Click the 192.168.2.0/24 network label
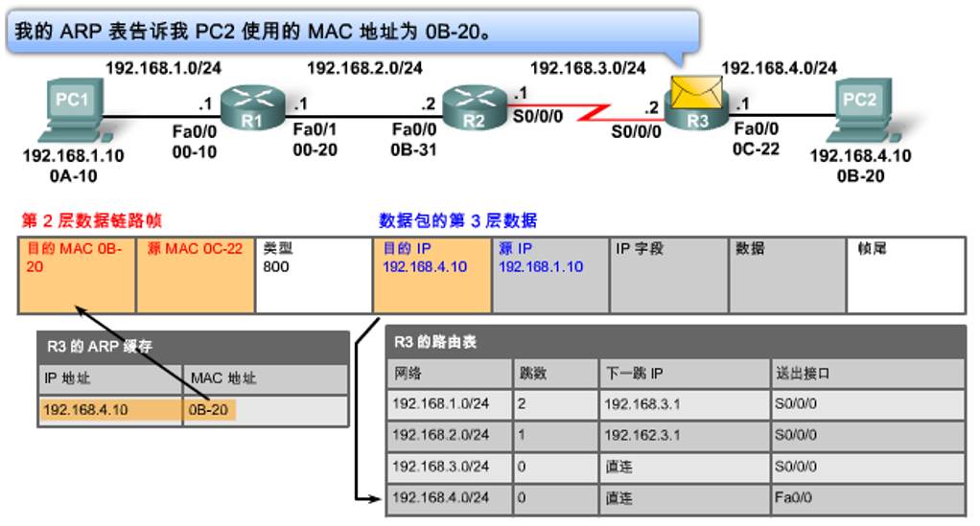This screenshot has width=980, height=526. [x=364, y=67]
